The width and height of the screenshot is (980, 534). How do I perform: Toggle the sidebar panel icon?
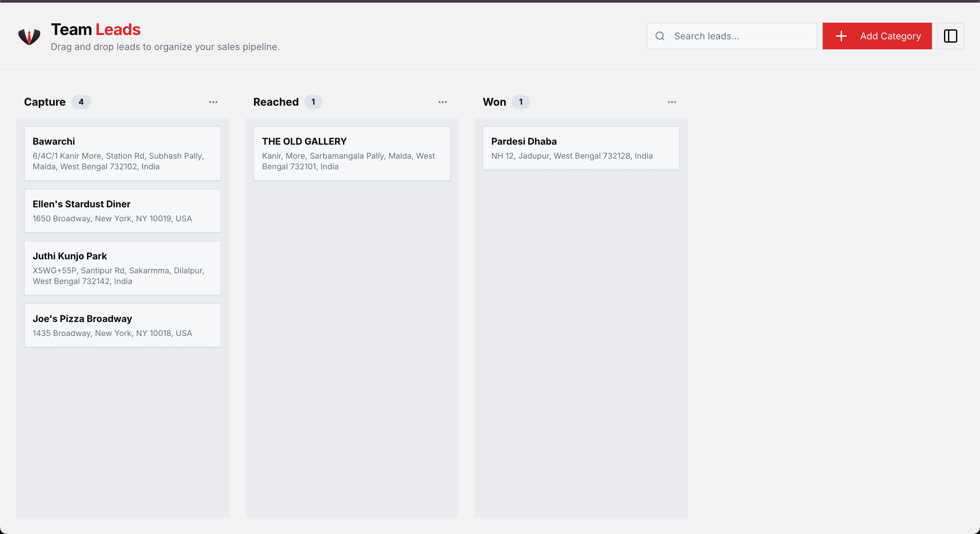[950, 36]
